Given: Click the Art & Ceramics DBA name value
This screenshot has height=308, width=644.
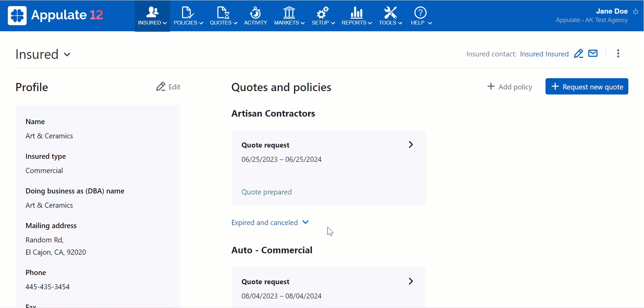Looking at the screenshot, I should [49, 205].
